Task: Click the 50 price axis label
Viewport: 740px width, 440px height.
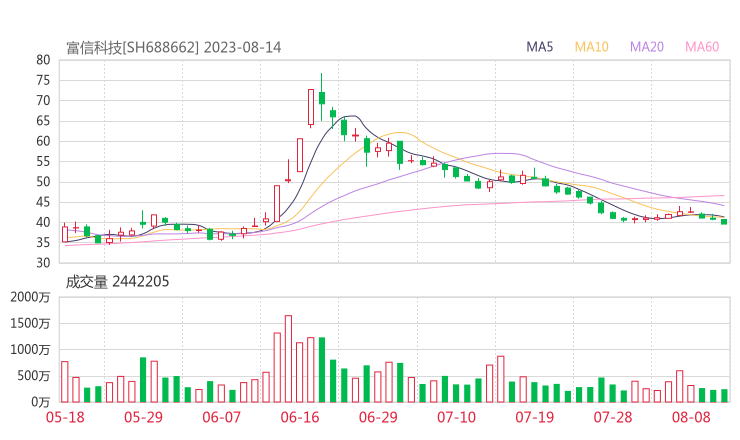Action: [43, 182]
